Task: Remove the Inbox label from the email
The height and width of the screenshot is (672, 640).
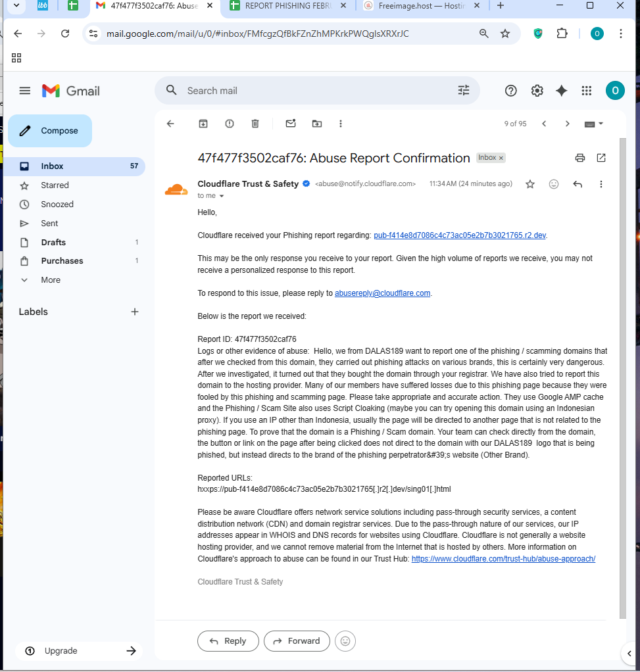Action: (x=501, y=158)
